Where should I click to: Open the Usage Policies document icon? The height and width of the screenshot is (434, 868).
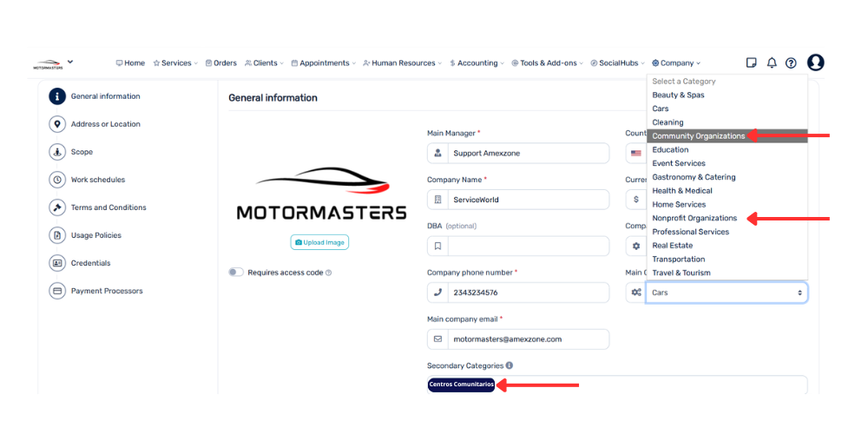tap(57, 235)
